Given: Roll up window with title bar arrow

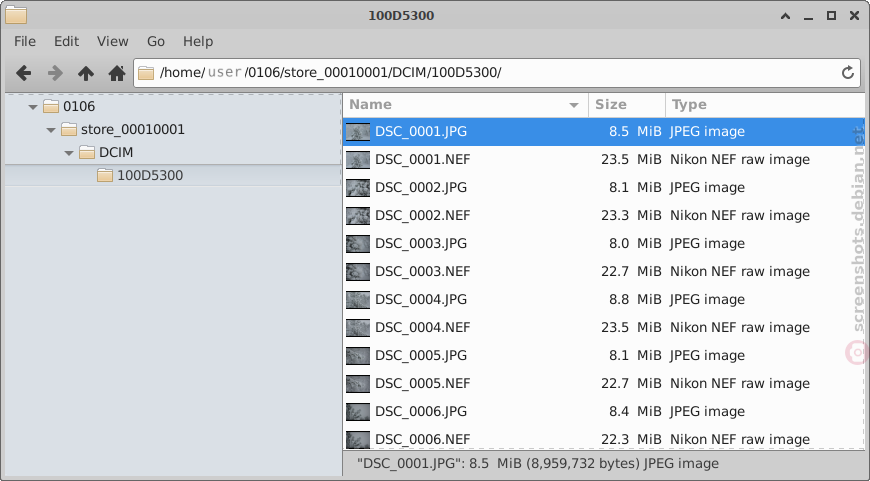Looking at the screenshot, I should pyautogui.click(x=785, y=16).
